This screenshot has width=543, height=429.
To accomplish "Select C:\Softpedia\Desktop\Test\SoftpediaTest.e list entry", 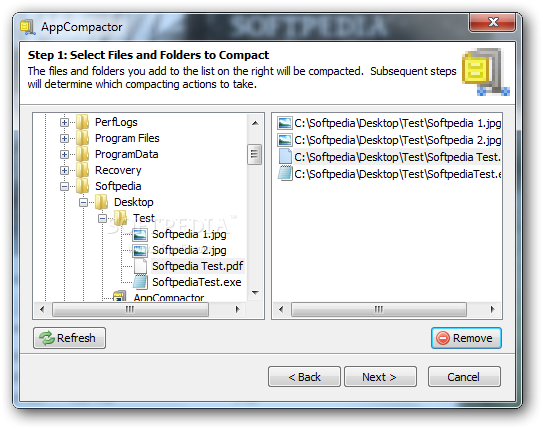I will pos(397,173).
